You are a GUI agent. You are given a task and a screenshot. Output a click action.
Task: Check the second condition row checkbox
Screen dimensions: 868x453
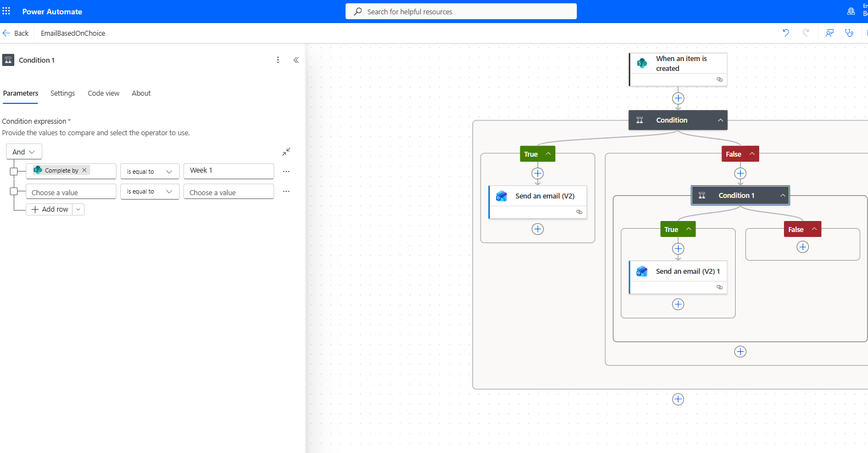pos(14,191)
